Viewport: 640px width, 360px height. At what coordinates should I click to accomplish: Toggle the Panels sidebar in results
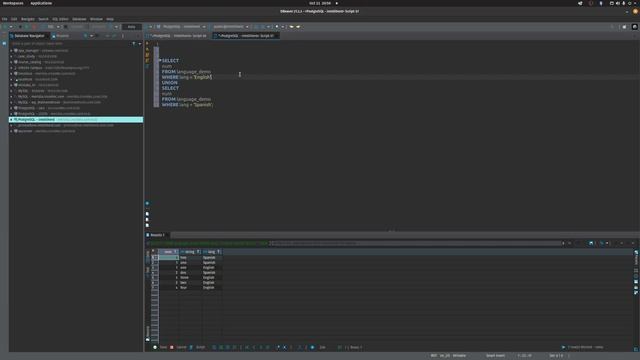pyautogui.click(x=636, y=258)
